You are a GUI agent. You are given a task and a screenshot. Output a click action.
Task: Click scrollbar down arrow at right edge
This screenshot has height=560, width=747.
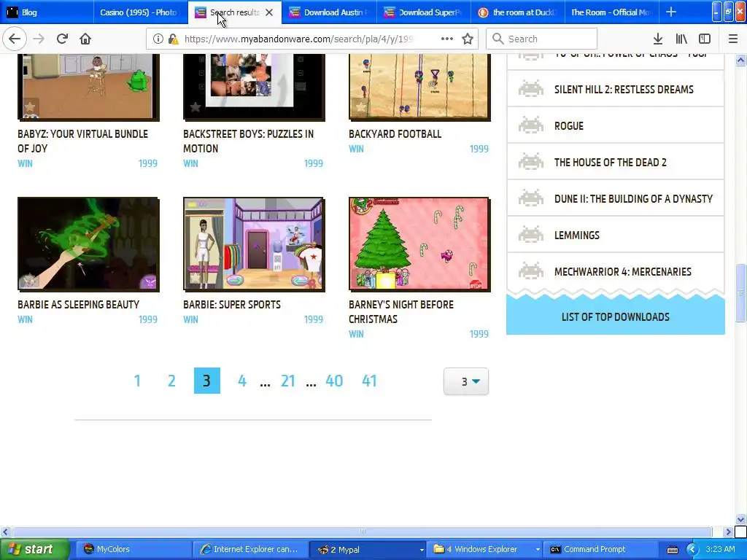point(740,519)
